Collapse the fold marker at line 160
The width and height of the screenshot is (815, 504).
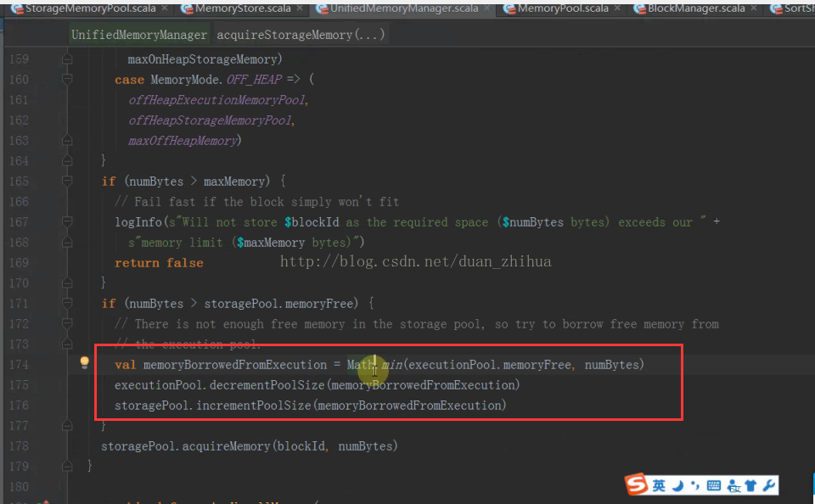pos(67,79)
